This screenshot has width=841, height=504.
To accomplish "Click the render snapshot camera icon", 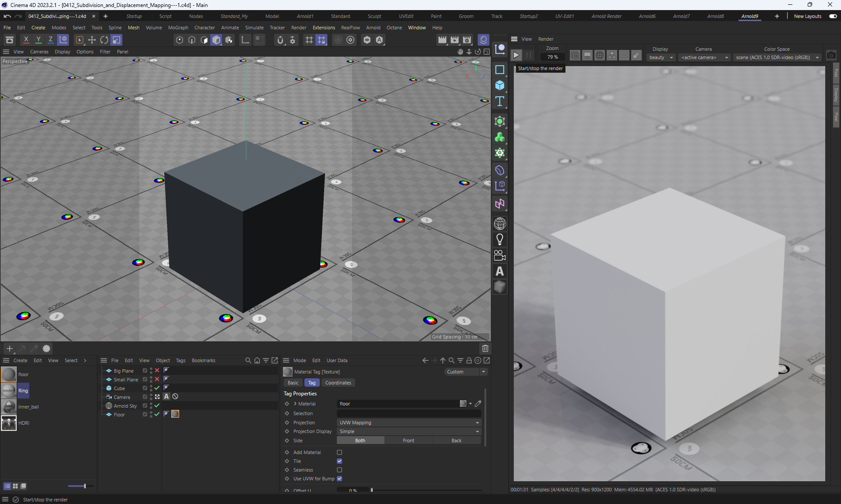I will [831, 56].
